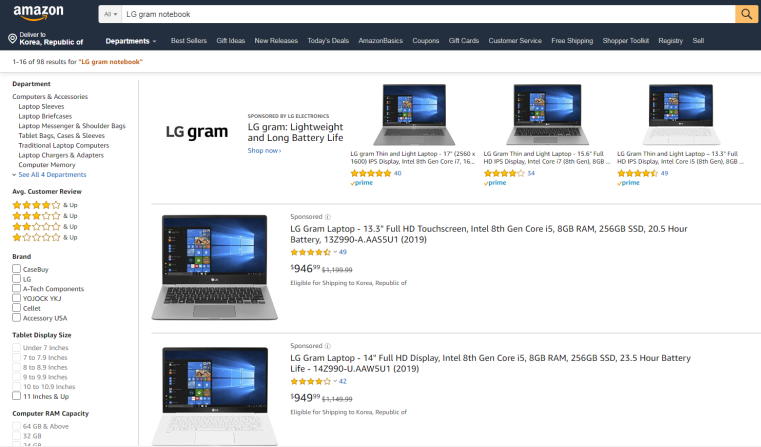The image size is (761, 447).
Task: Open Laptop Sleeves department link
Action: (x=41, y=106)
